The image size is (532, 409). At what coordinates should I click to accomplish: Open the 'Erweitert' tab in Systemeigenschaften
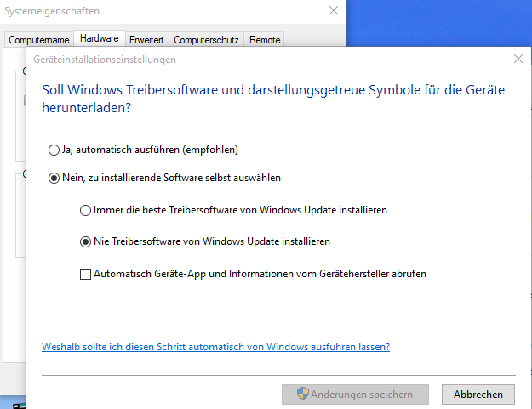coord(146,40)
